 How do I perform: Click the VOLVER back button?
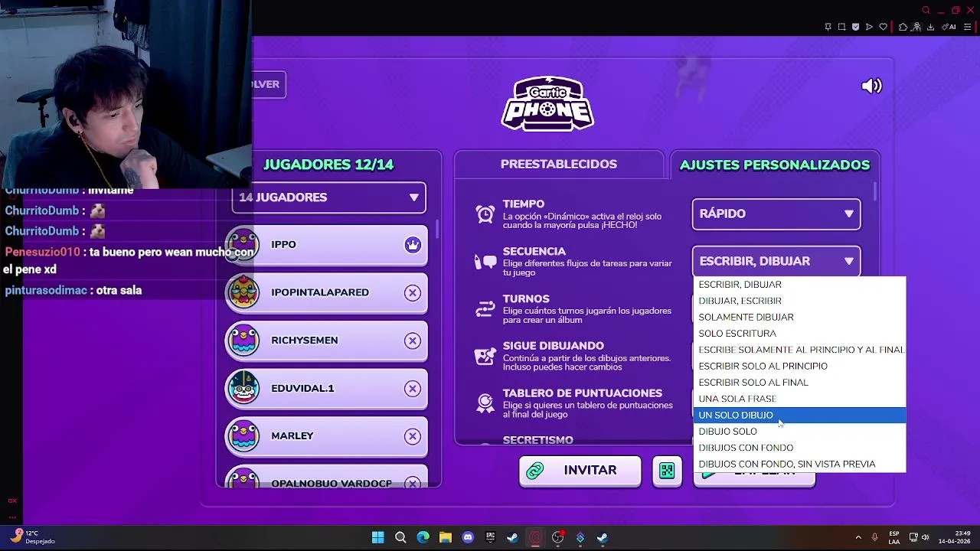tap(269, 84)
